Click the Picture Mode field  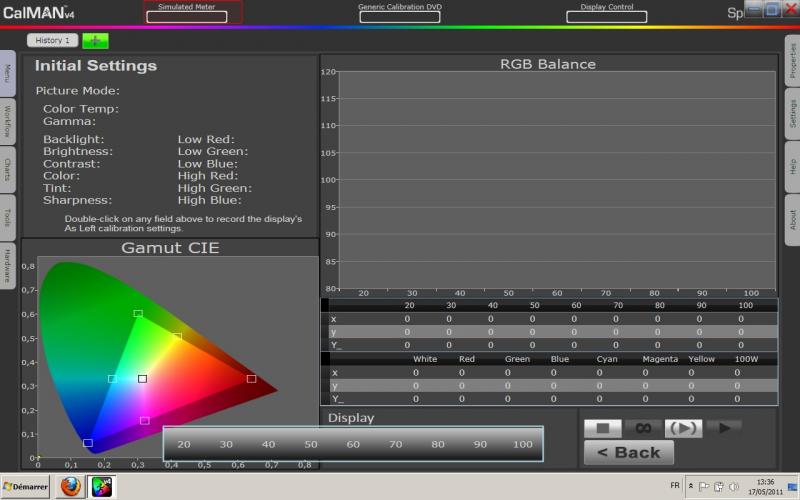[78, 91]
